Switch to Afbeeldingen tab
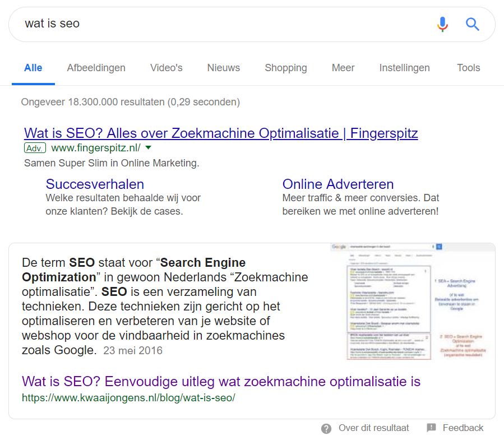Image resolution: width=504 pixels, height=445 pixels. click(x=96, y=68)
